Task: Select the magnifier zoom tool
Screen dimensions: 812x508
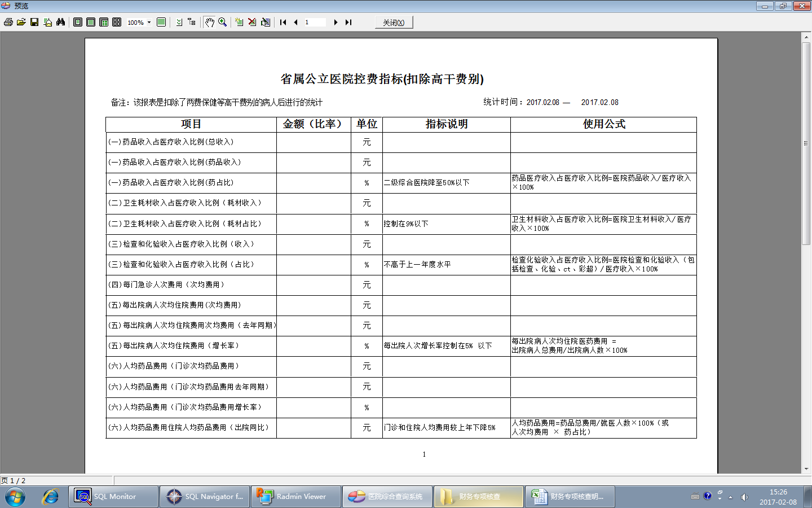Action: tap(223, 22)
